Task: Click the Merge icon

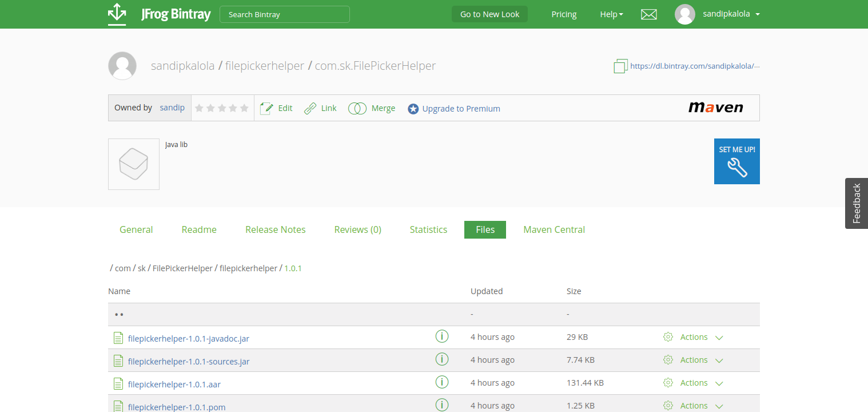Action: [357, 108]
